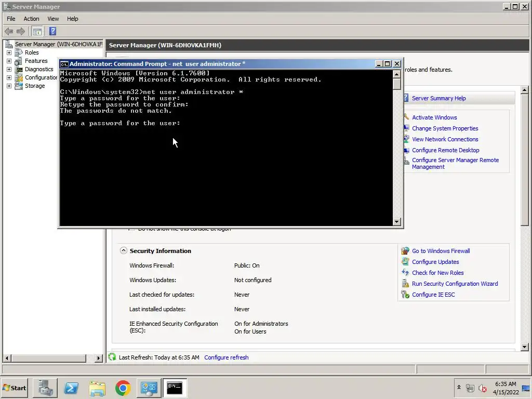532x399 pixels.
Task: Open the File menu
Action: click(11, 19)
